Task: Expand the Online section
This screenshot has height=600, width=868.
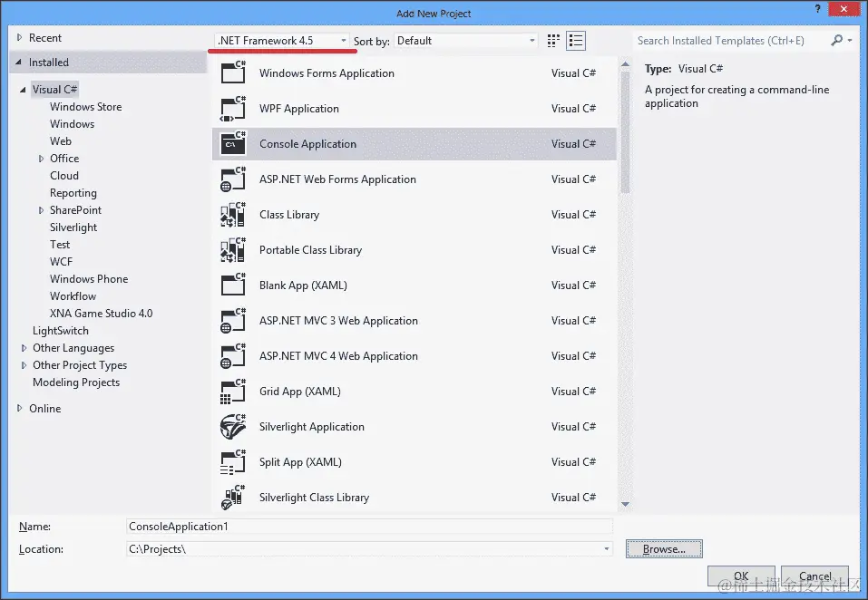Action: [20, 408]
